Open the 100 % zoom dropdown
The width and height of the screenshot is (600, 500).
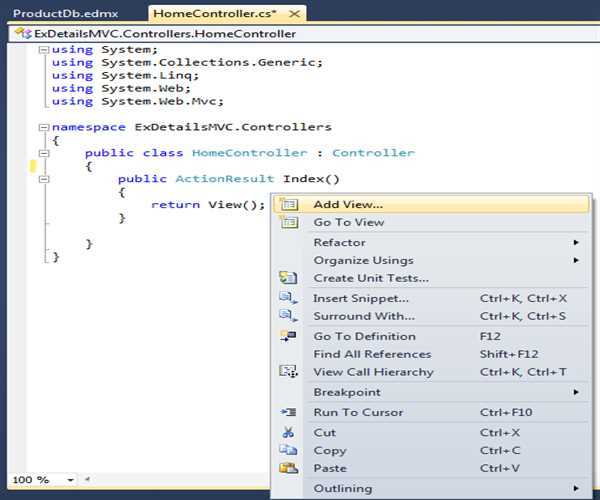70,480
